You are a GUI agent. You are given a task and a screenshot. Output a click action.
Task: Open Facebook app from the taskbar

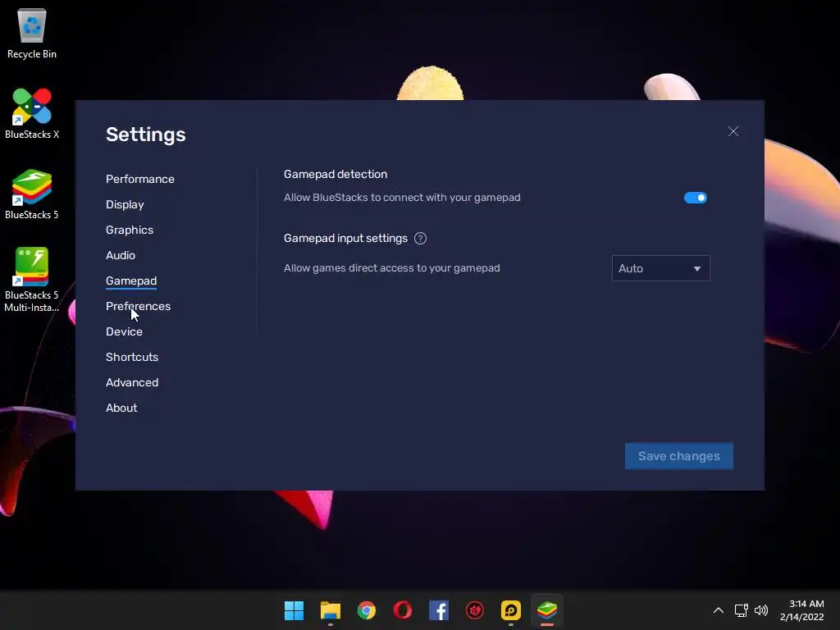point(439,610)
